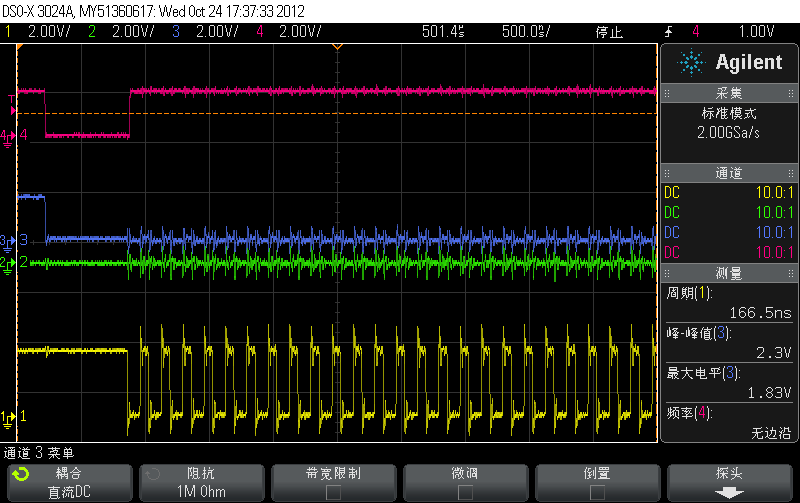Click the 500.0 timebase value
The width and height of the screenshot is (800, 503).
[x=526, y=32]
